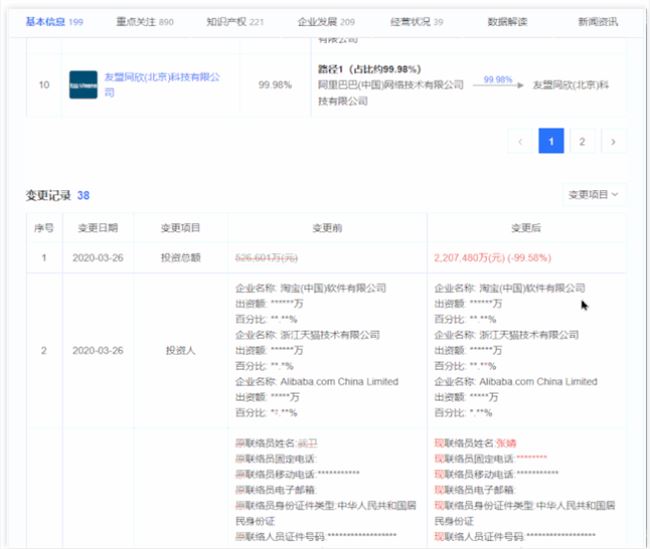
Task: Click the 变更前 column header
Action: 327,228
